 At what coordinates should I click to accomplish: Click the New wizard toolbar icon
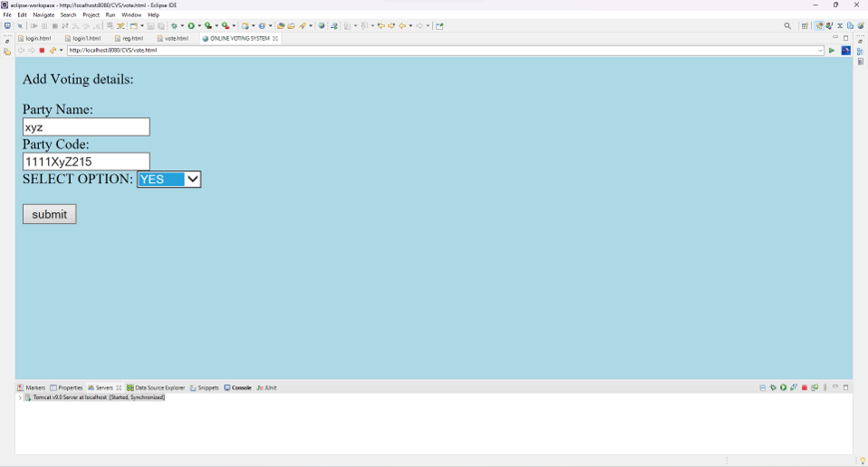point(133,25)
